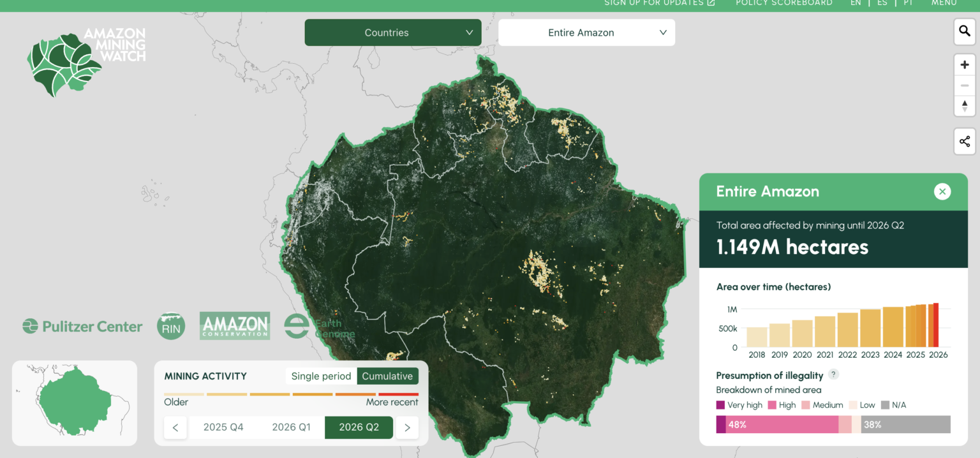This screenshot has height=458, width=980.
Task: Open the Entire Amazon region dropdown
Action: (586, 33)
